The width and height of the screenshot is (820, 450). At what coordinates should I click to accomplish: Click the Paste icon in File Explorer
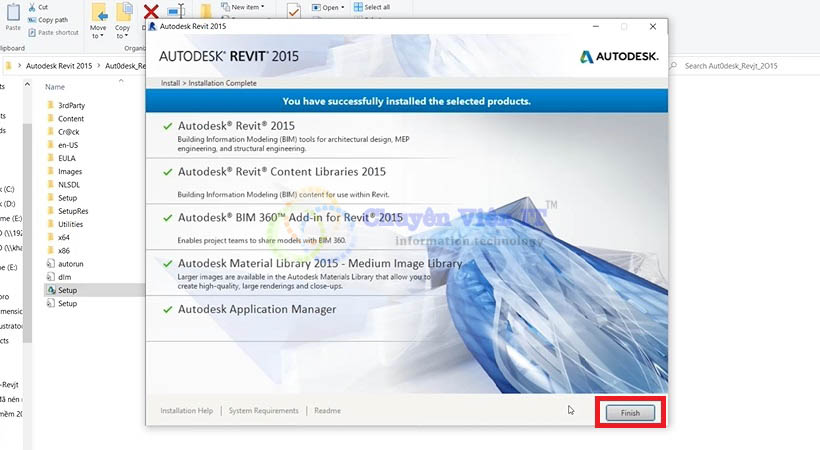(13, 16)
